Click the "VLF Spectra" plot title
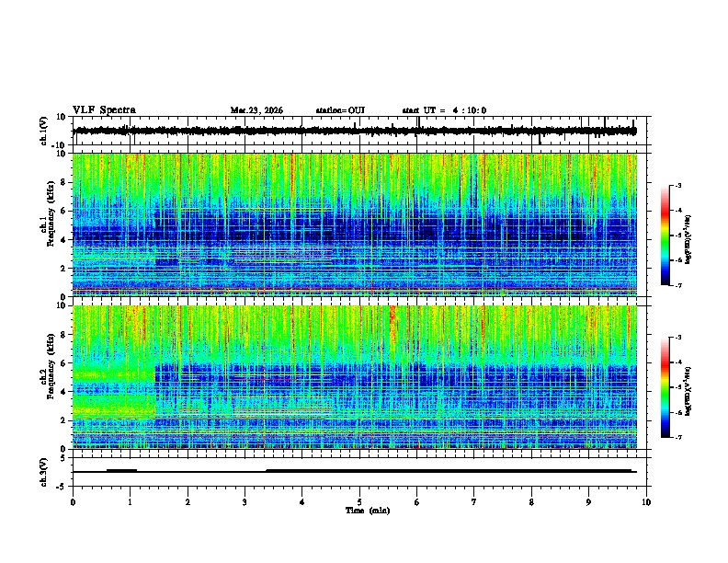This screenshot has height=563, width=728. click(x=104, y=110)
